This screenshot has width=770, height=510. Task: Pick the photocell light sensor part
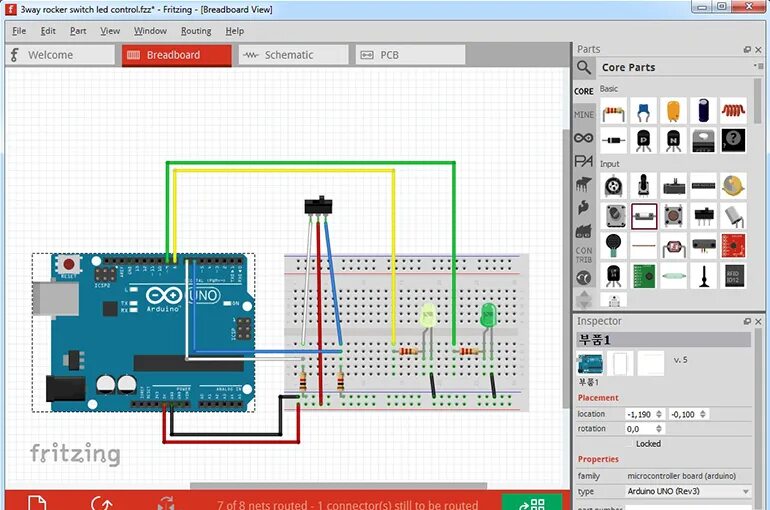[673, 245]
